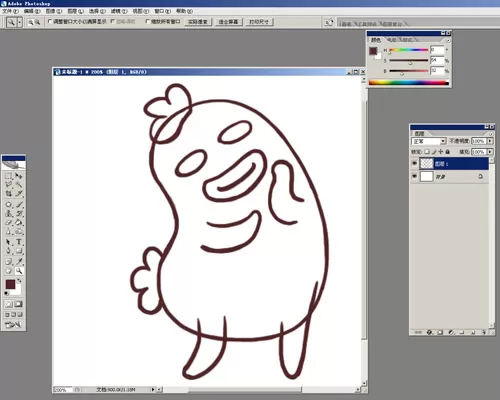
Task: Switch to Quick Mask mode
Action: [x=19, y=304]
